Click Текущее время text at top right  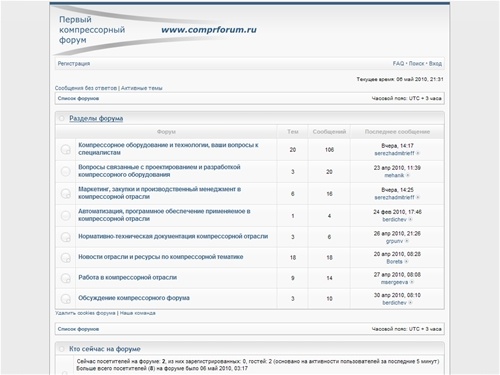(x=400, y=79)
